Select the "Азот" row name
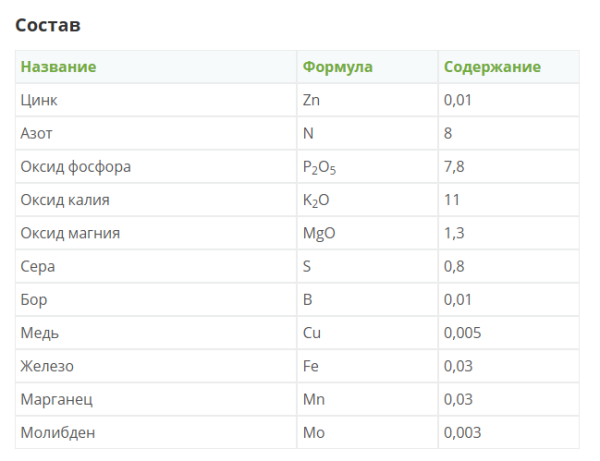The image size is (600, 461). coord(37,133)
